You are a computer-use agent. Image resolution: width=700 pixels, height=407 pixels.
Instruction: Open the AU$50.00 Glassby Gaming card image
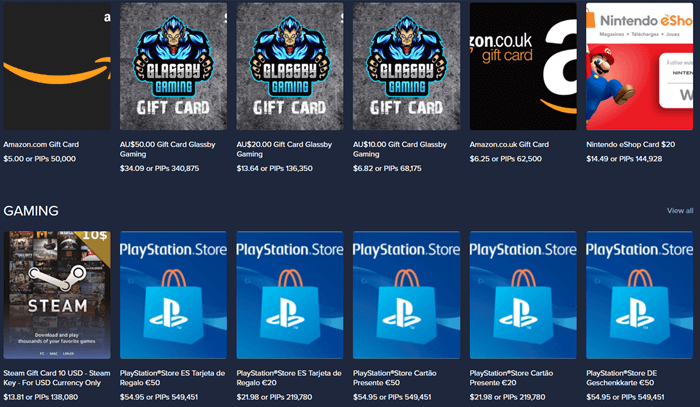(173, 66)
